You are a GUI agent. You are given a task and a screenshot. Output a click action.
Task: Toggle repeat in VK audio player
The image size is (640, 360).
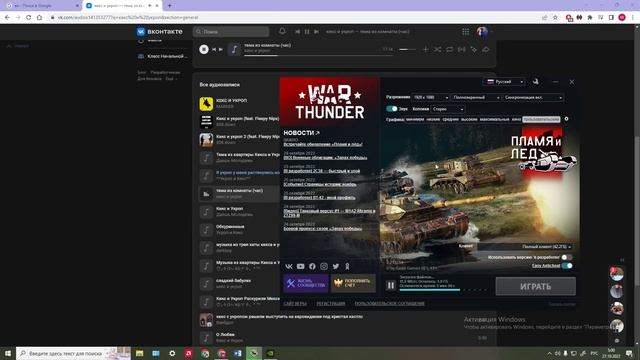[449, 49]
